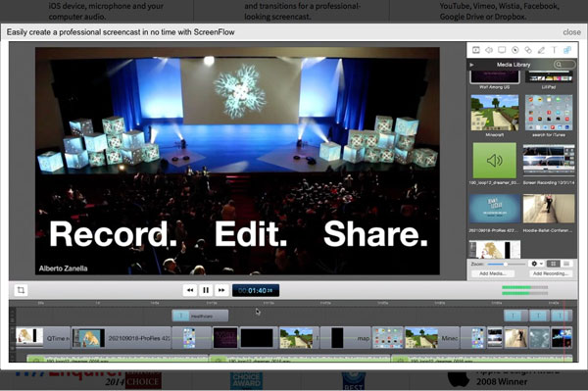
Task: Select the Hoodie-Ballet-Conferen... library thumbnail
Action: click(549, 209)
